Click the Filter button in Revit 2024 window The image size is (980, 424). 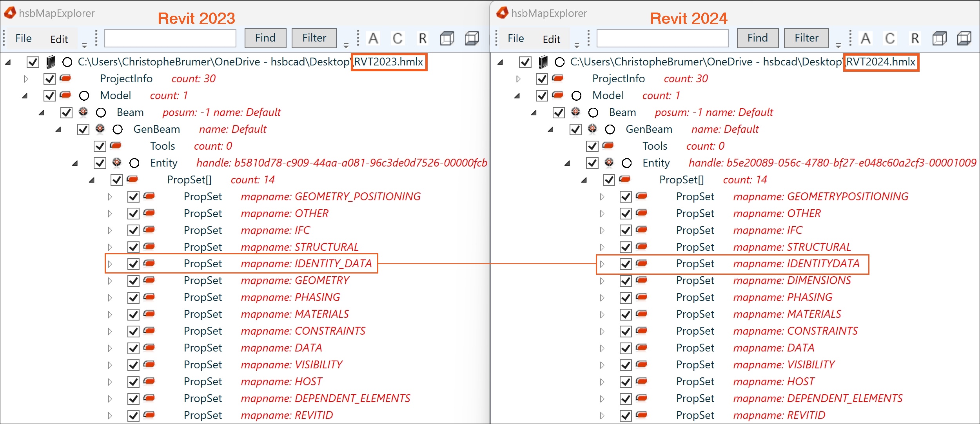click(806, 38)
